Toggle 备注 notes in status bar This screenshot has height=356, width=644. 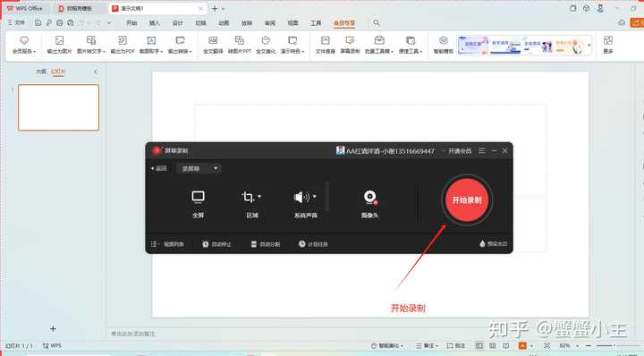428,346
